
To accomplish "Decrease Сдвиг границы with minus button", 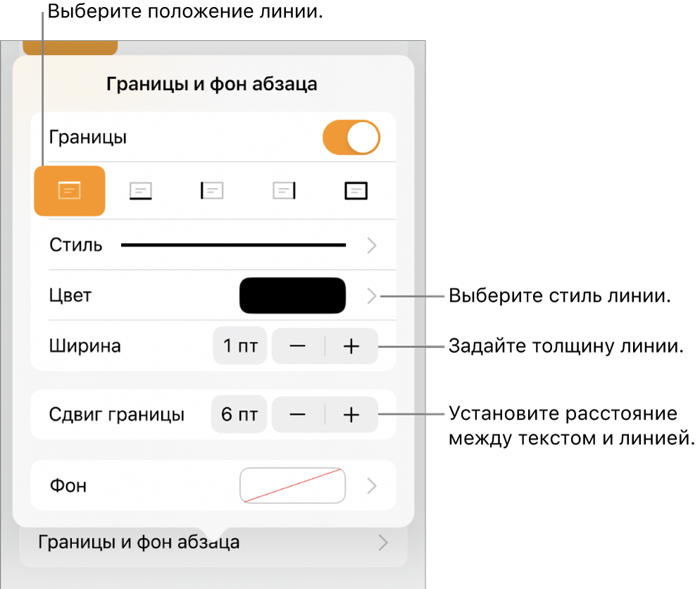I will coord(298,415).
